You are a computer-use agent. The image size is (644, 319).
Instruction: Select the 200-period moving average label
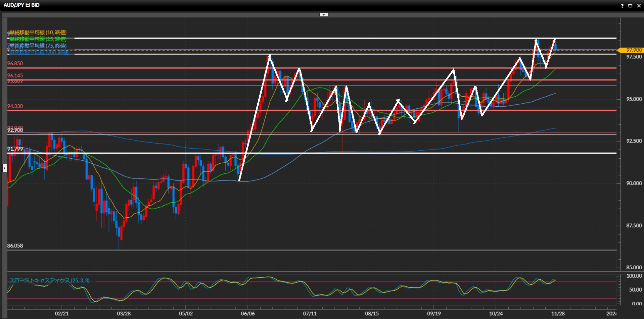39,52
